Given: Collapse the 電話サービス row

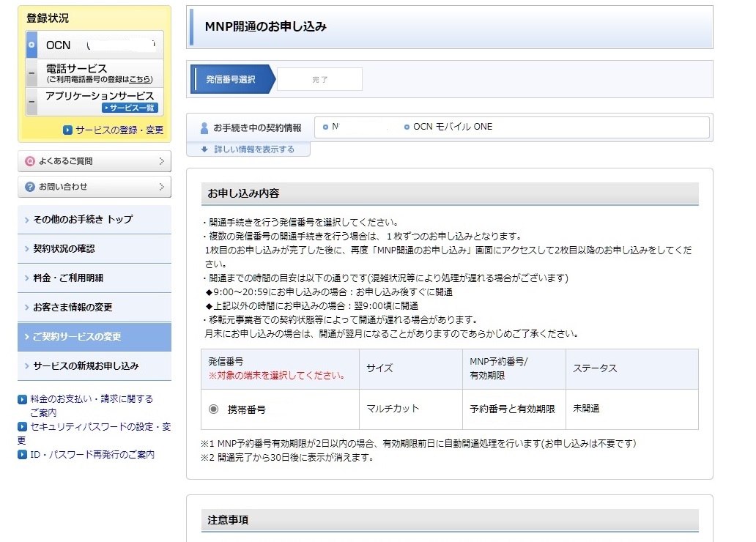Looking at the screenshot, I should (31, 73).
